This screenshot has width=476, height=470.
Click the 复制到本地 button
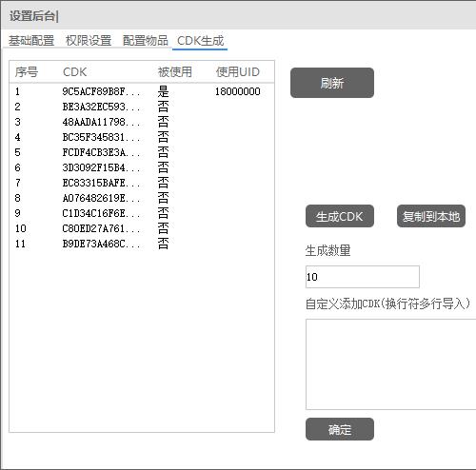pyautogui.click(x=431, y=216)
